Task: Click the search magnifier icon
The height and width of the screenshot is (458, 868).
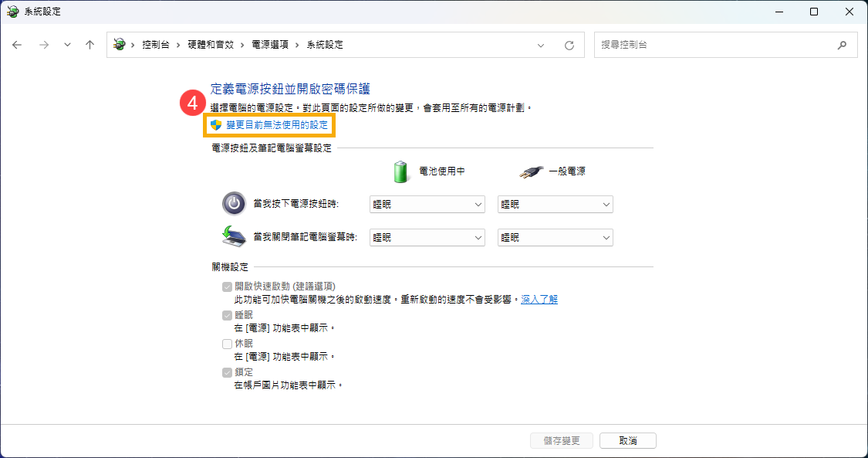Action: tap(842, 46)
